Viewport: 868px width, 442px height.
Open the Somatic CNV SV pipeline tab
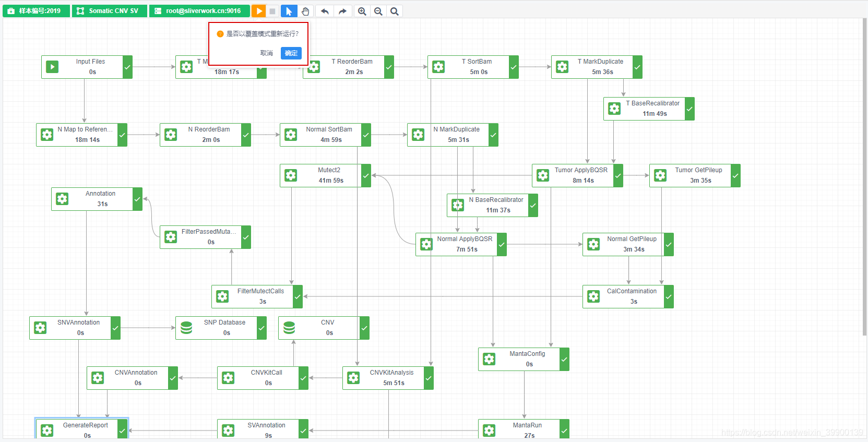[x=109, y=11]
